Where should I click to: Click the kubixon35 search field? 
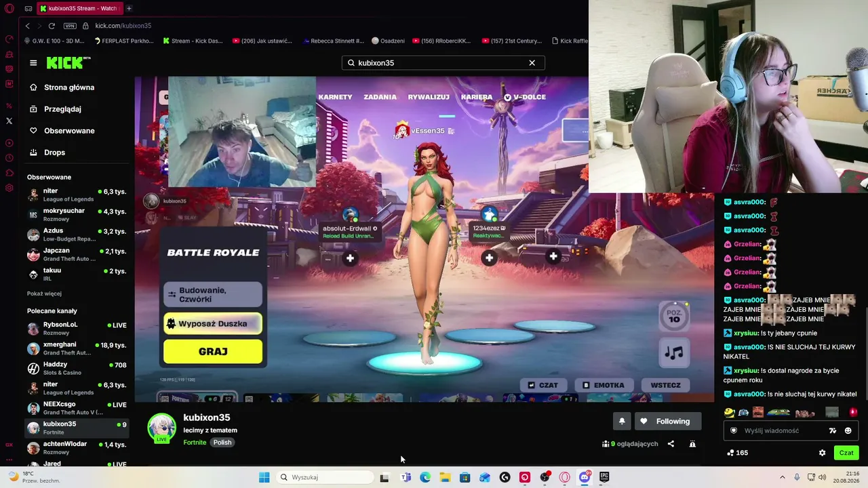tap(443, 63)
